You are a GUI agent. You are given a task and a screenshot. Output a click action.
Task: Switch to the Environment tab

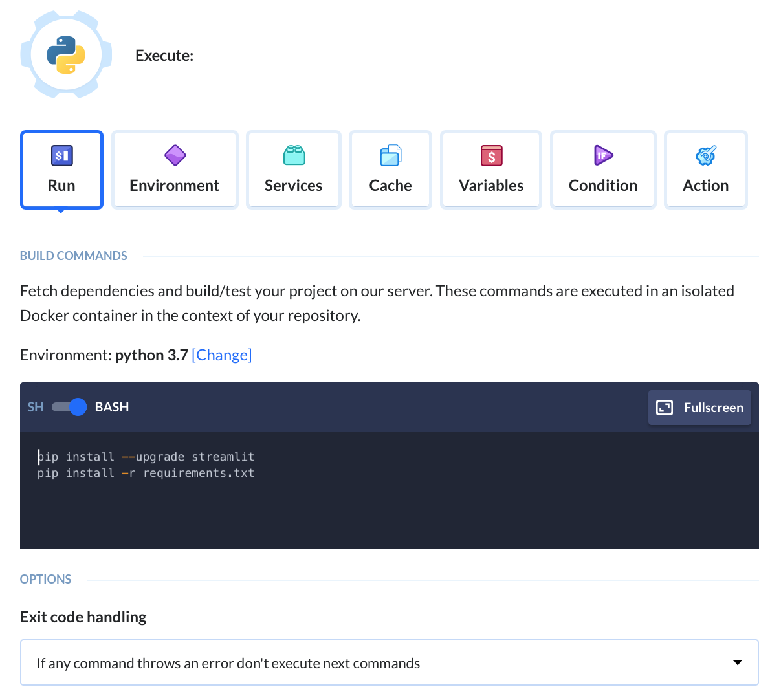coord(175,170)
